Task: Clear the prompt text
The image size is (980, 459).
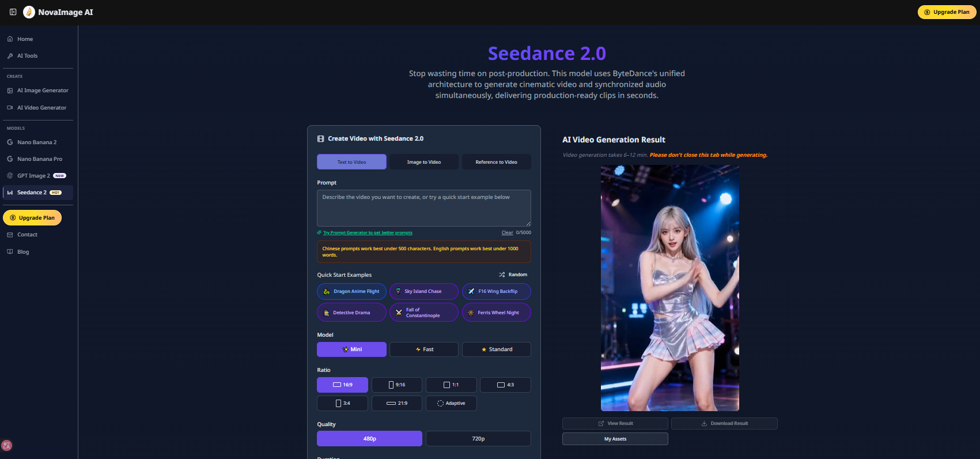Action: (507, 233)
